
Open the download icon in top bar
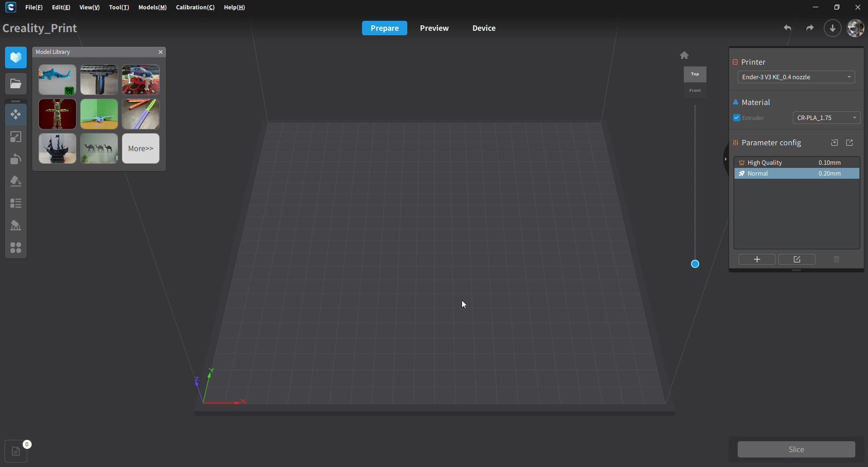tap(832, 28)
